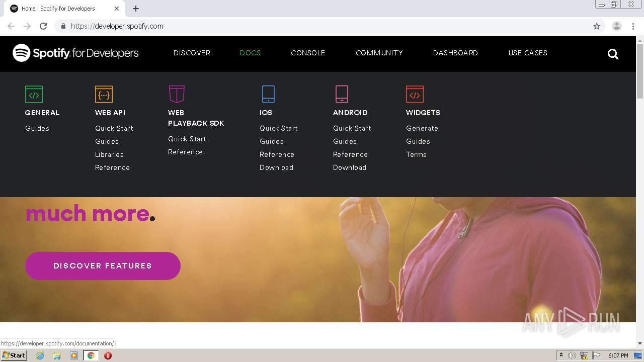The height and width of the screenshot is (362, 644).
Task: Open the COMMUNITY menu
Action: [379, 53]
